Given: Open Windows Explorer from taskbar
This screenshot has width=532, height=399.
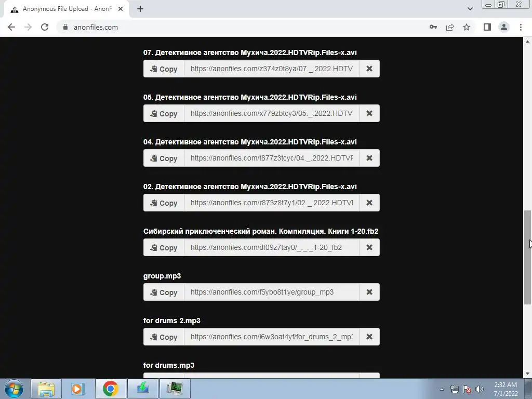Looking at the screenshot, I should tap(46, 389).
